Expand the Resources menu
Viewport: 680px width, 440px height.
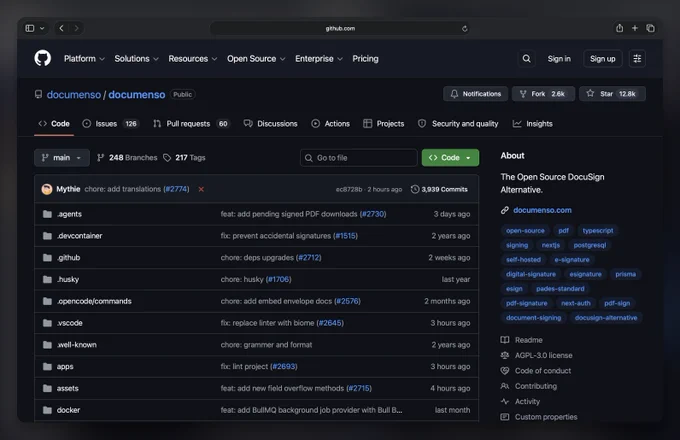point(193,59)
